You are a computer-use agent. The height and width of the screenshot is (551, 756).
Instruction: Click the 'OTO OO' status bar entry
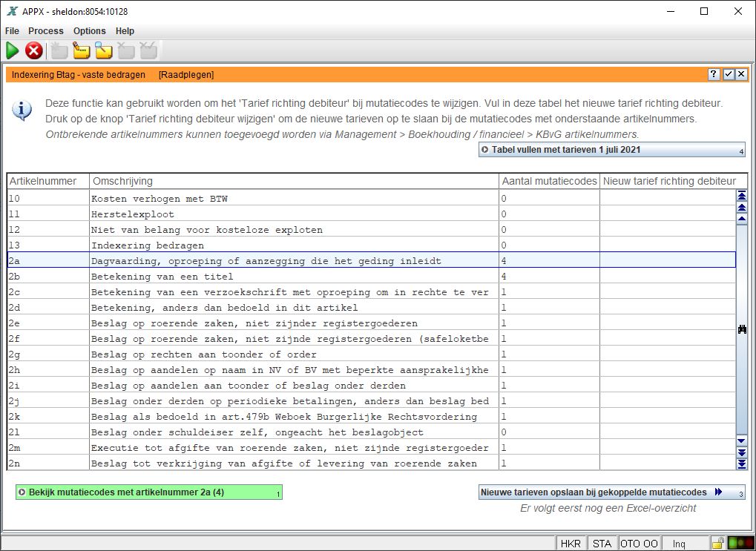[x=639, y=544]
